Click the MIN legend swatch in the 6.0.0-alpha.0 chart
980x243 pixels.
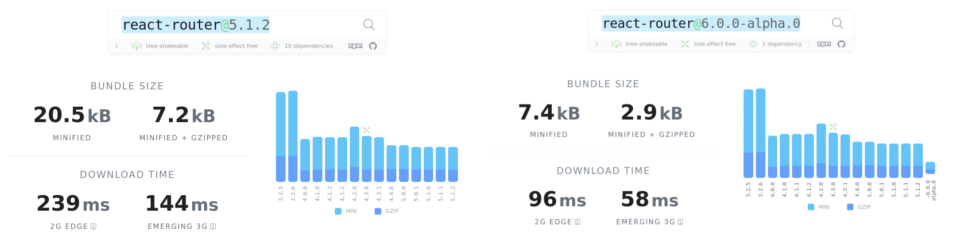click(x=811, y=207)
